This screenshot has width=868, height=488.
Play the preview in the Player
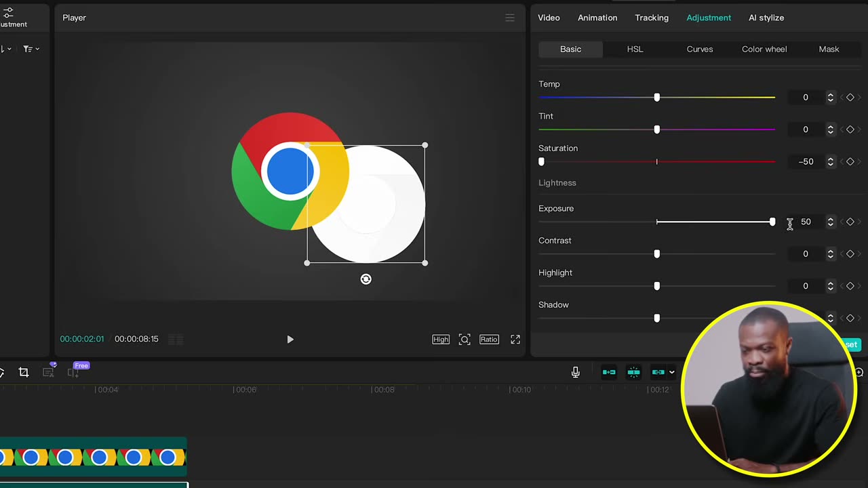tap(290, 339)
